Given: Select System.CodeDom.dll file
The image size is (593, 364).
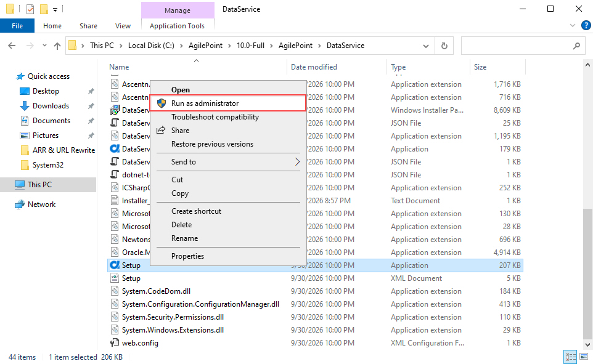Looking at the screenshot, I should pyautogui.click(x=156, y=291).
